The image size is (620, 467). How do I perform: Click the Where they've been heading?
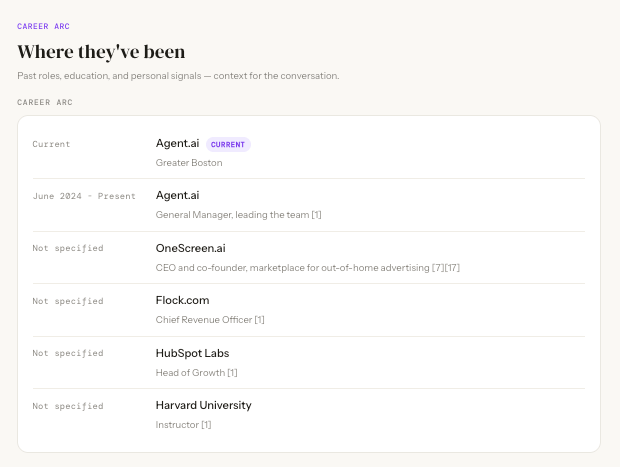(101, 52)
